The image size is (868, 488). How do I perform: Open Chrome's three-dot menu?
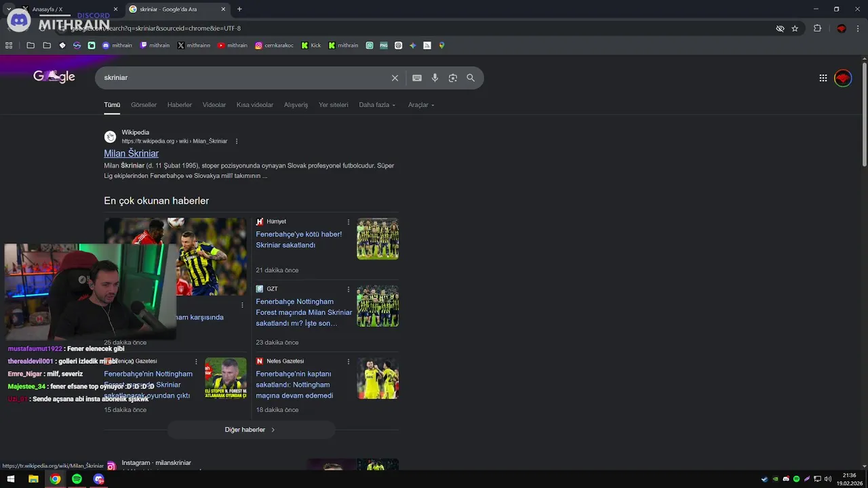point(859,28)
